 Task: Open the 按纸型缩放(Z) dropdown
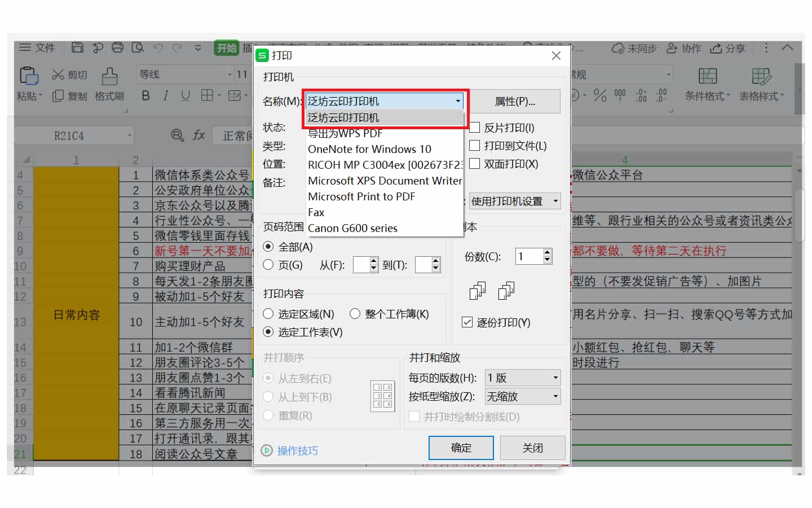click(523, 396)
